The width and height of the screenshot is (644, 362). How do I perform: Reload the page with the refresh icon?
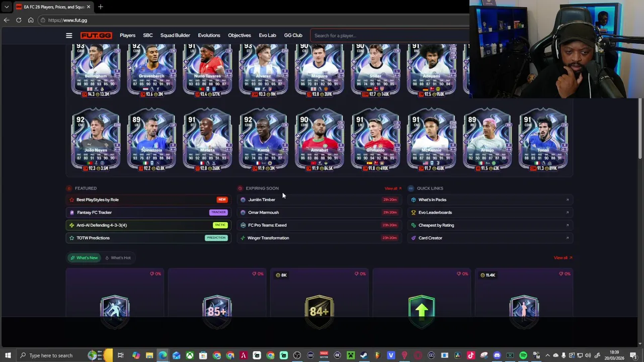point(19,20)
